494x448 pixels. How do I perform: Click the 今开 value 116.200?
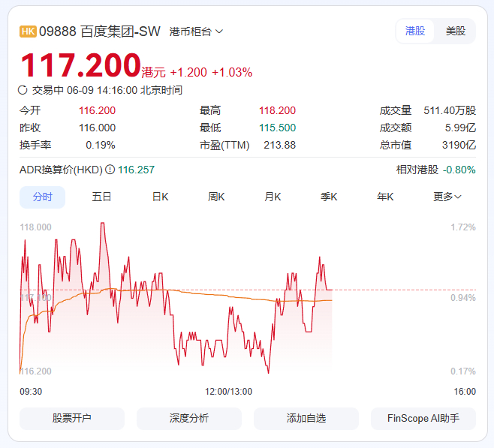97,110
